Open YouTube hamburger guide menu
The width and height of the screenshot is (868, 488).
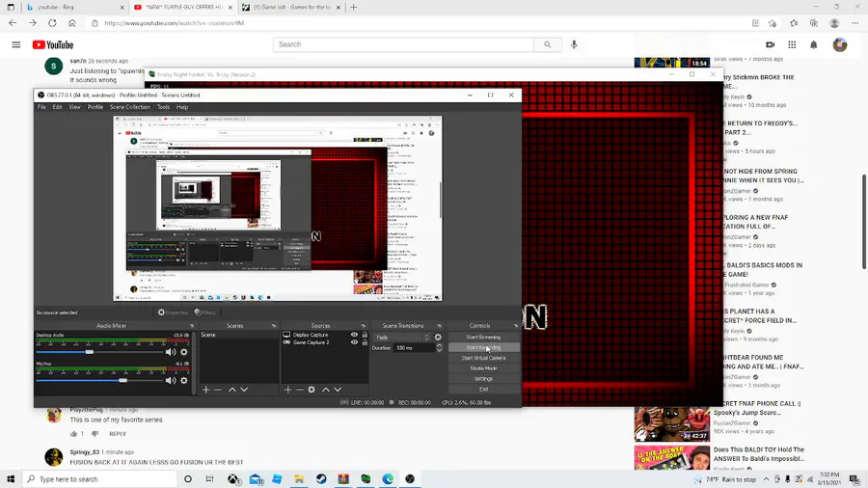coord(16,44)
